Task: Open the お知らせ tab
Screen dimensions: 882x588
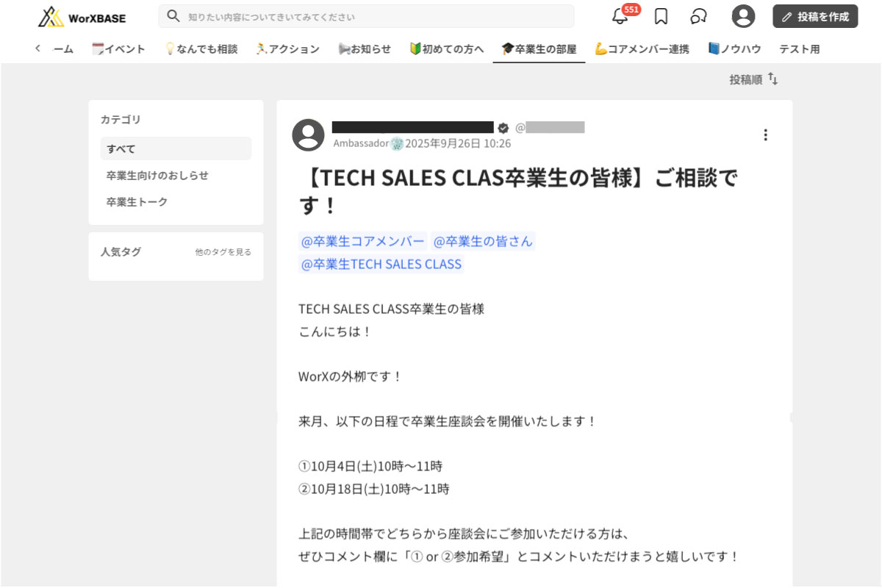Action: pos(365,49)
